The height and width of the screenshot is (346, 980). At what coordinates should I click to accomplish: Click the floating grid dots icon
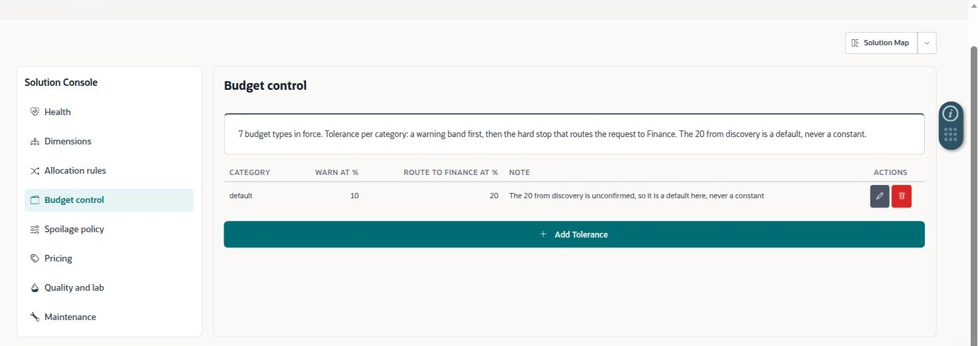(x=951, y=135)
